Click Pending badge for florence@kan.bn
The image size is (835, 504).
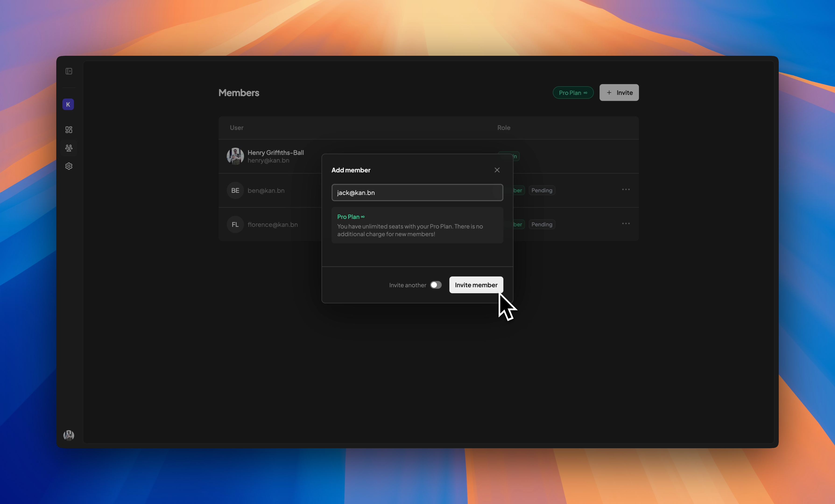pos(542,224)
